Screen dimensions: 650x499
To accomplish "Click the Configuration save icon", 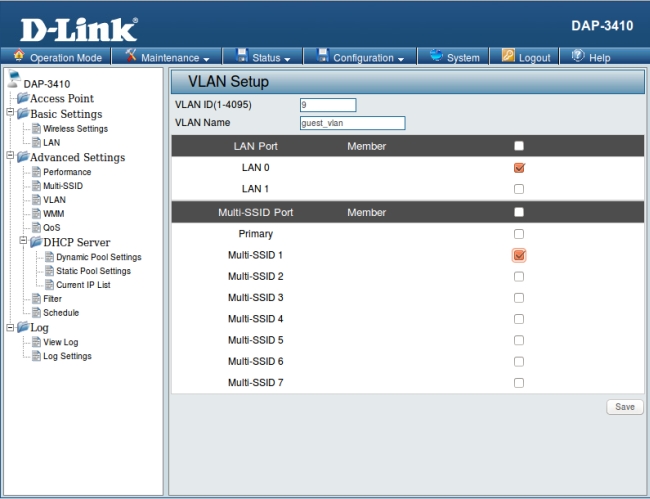I will [321, 57].
